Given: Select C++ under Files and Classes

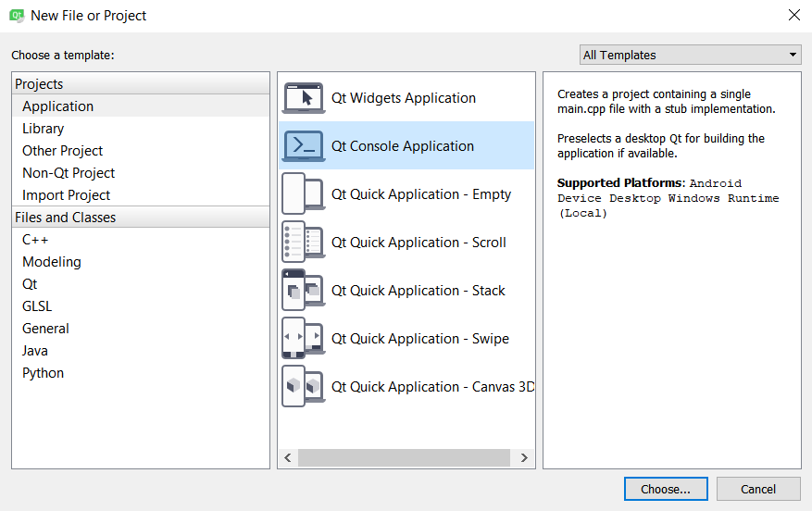Looking at the screenshot, I should (x=35, y=240).
